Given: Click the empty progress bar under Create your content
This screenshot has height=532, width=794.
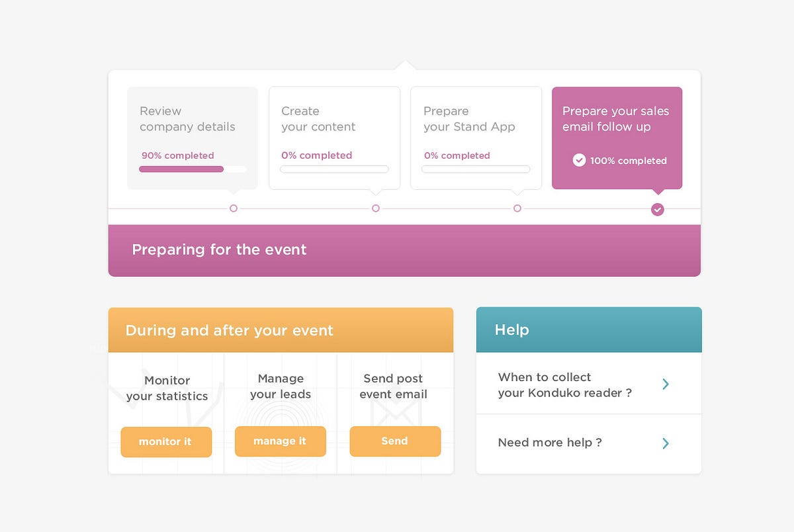Looking at the screenshot, I should point(334,169).
